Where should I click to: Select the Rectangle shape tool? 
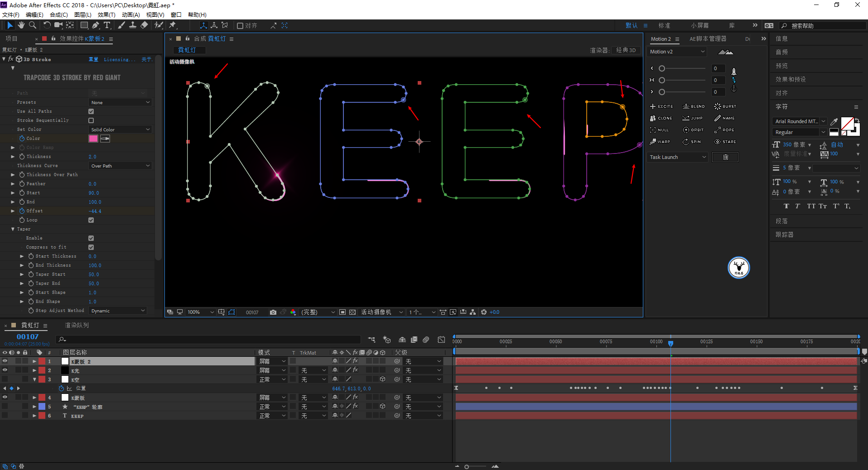(84, 25)
